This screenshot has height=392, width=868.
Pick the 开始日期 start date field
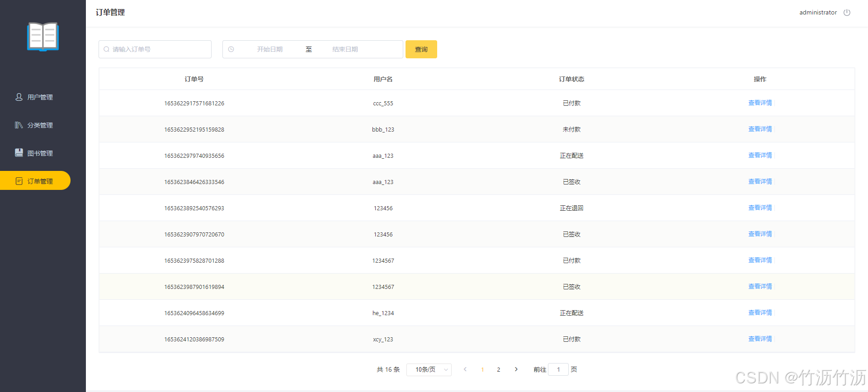270,49
